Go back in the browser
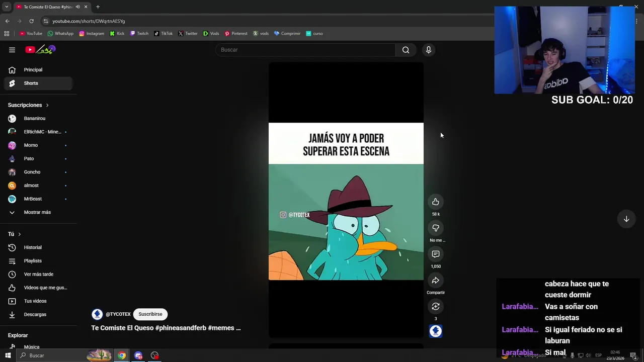Viewport: 644px width, 362px height. (x=7, y=21)
